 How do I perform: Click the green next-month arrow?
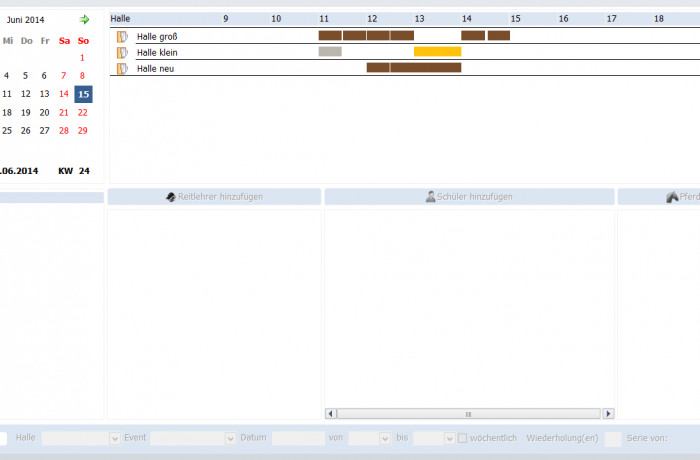85,19
